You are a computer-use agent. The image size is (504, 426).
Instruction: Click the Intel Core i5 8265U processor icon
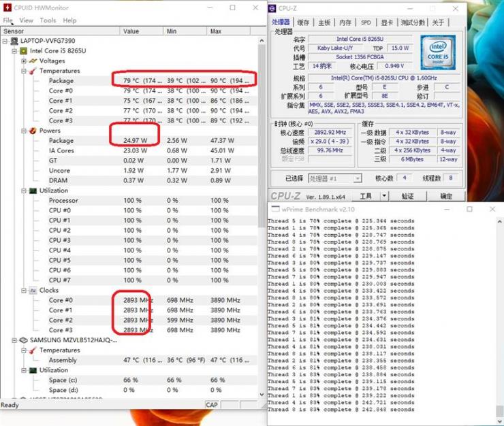[23, 51]
